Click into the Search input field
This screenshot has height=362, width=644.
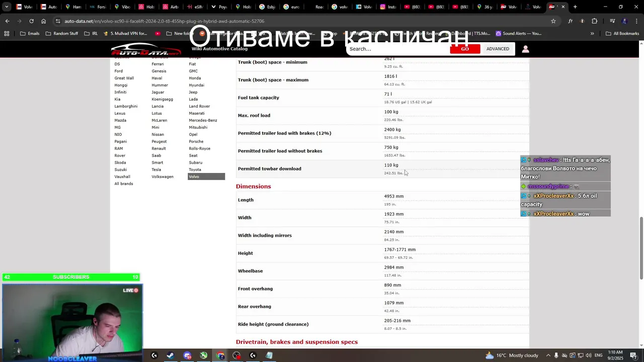coord(397,49)
